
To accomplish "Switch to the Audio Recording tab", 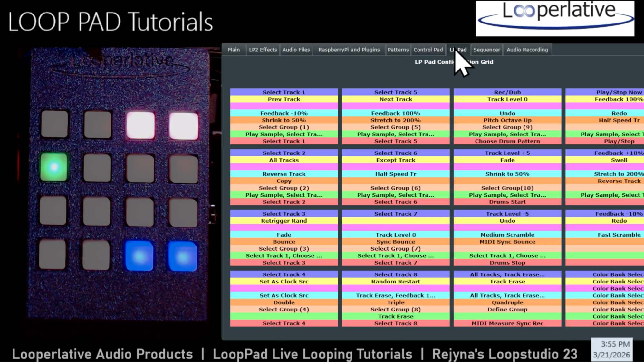I will [527, 50].
